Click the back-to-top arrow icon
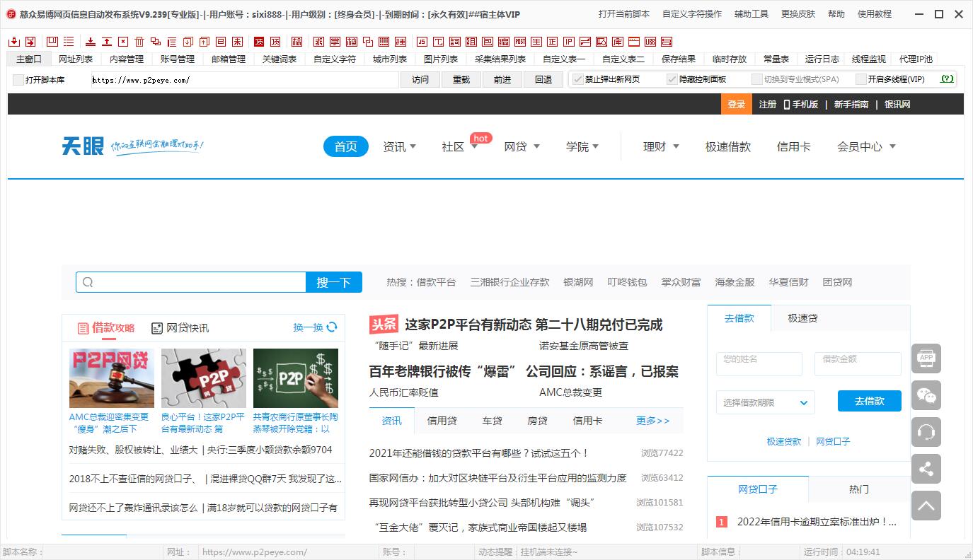973x560 pixels. 926,506
